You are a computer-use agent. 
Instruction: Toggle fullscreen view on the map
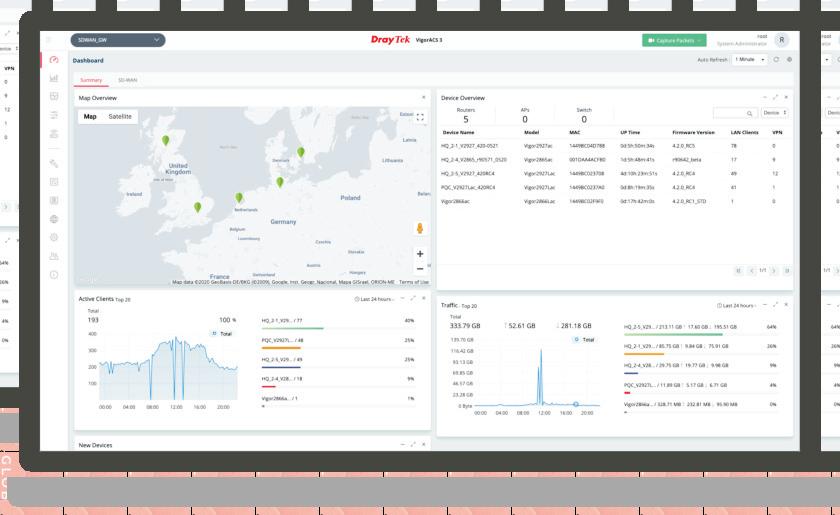tap(420, 117)
